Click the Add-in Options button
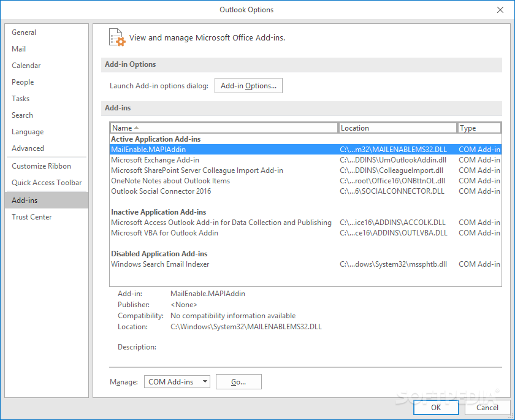 pyautogui.click(x=248, y=86)
